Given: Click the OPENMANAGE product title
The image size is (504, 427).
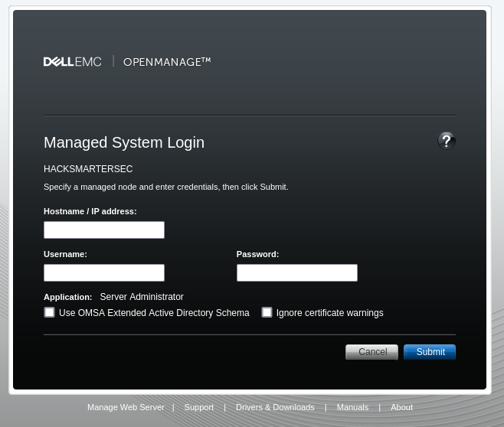Looking at the screenshot, I should coord(167,62).
